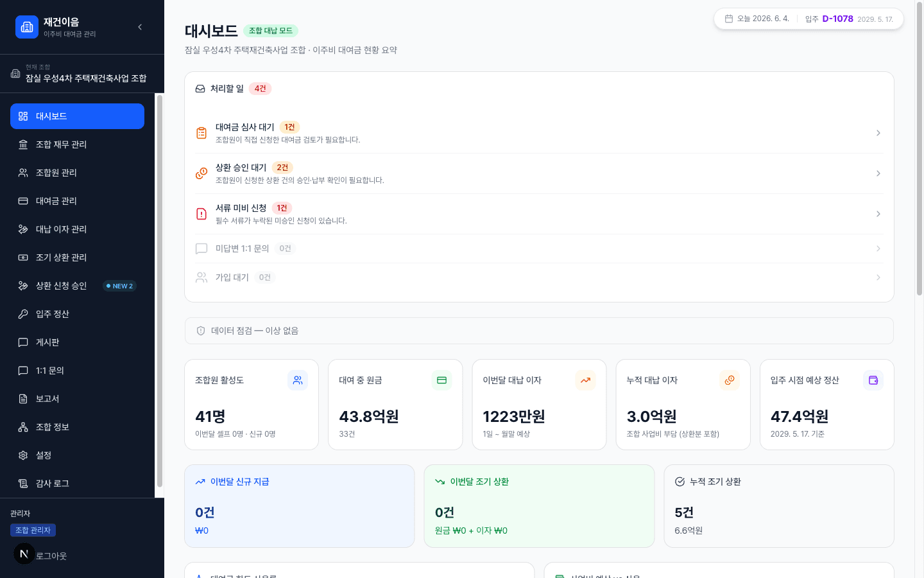Click the sidebar menu scrollbar
Viewport: 924px width, 578px height.
tap(160, 292)
